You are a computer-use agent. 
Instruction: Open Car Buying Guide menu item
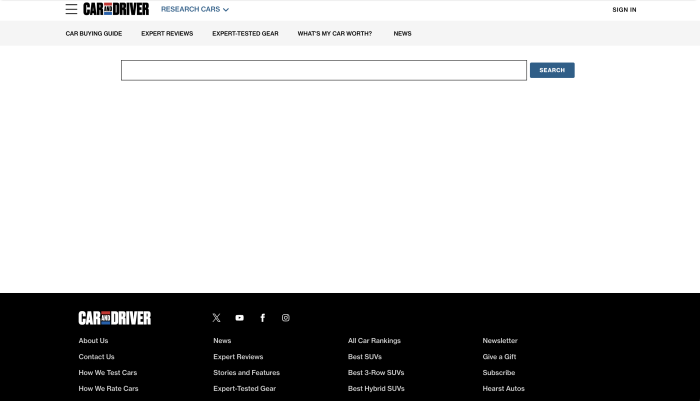(x=94, y=33)
